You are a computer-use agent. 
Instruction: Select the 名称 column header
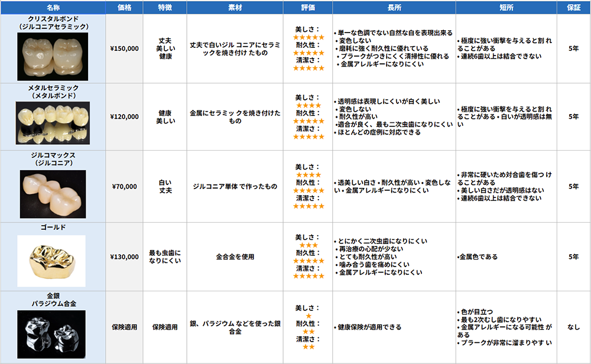click(x=53, y=7)
